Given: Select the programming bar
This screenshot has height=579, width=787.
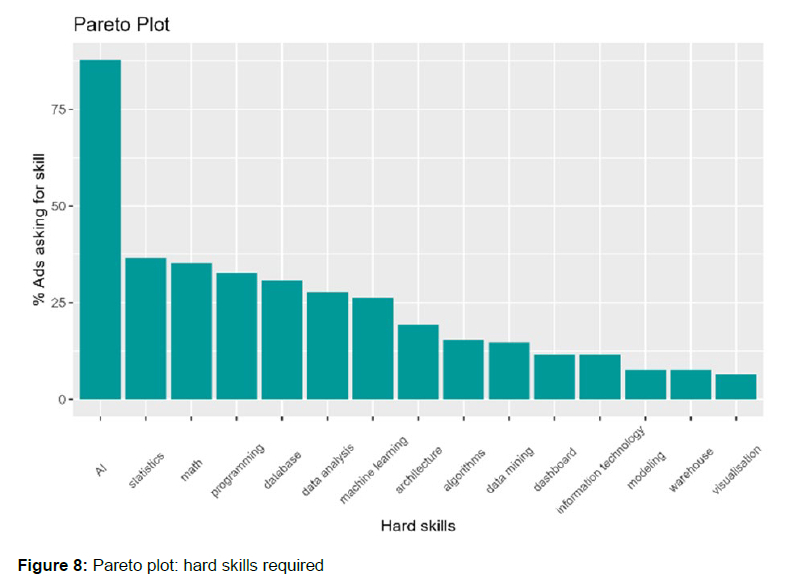Looking at the screenshot, I should tap(237, 336).
